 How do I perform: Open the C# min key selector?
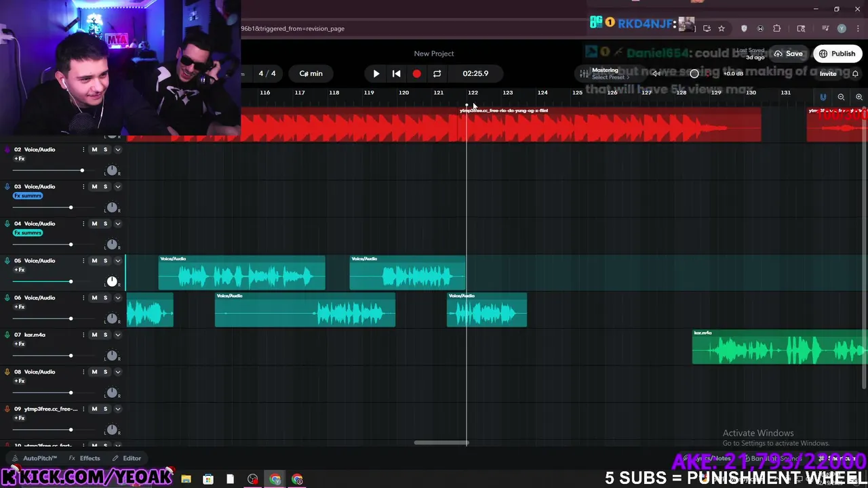pos(311,73)
